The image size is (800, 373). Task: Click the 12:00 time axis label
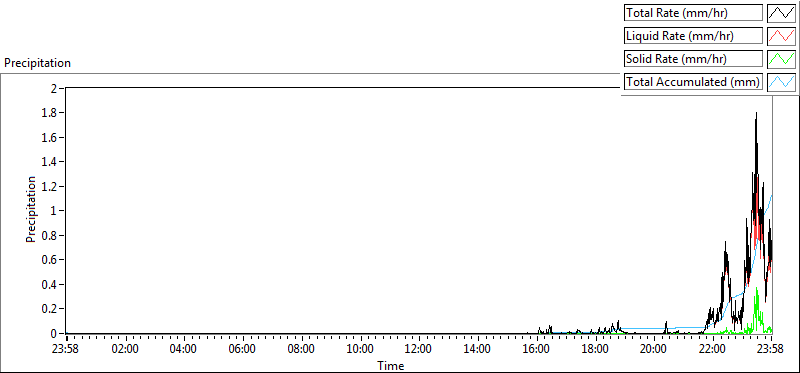click(419, 350)
